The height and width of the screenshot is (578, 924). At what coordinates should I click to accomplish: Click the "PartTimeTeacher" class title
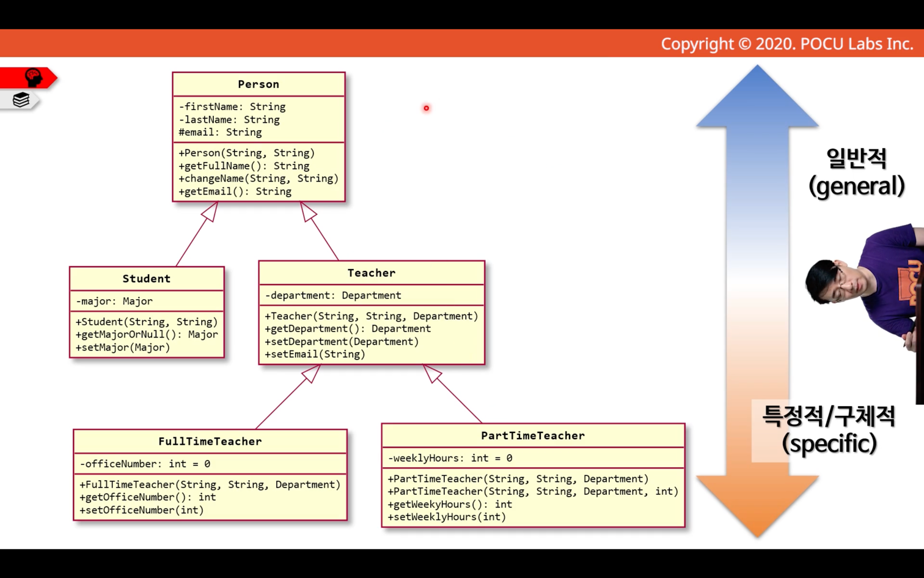tap(533, 435)
